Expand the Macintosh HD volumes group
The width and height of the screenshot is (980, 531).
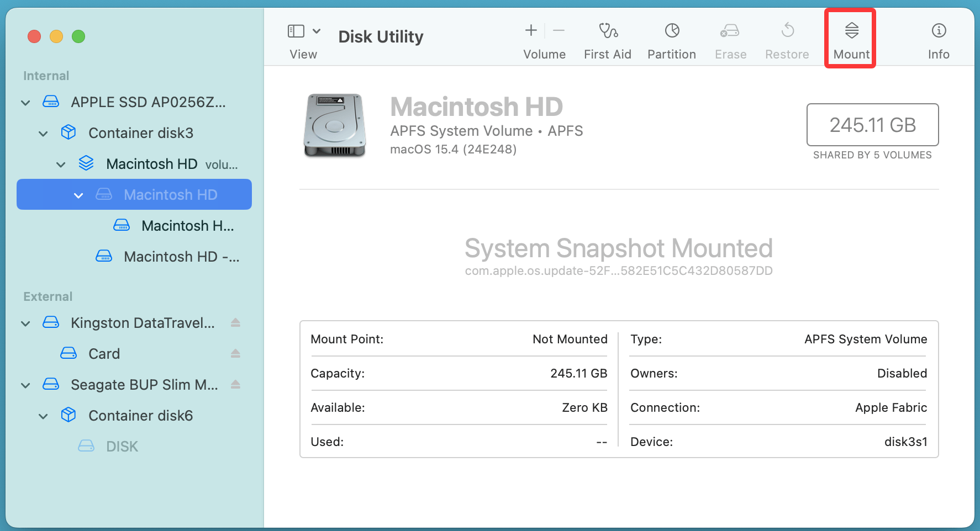click(x=61, y=164)
